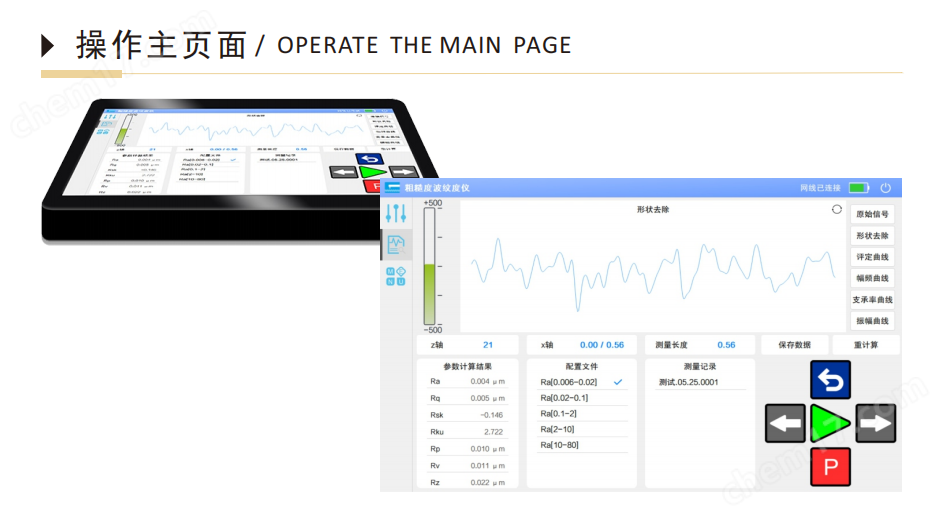Select config Ra[0.006-0.02]
The height and width of the screenshot is (516, 940).
[582, 382]
